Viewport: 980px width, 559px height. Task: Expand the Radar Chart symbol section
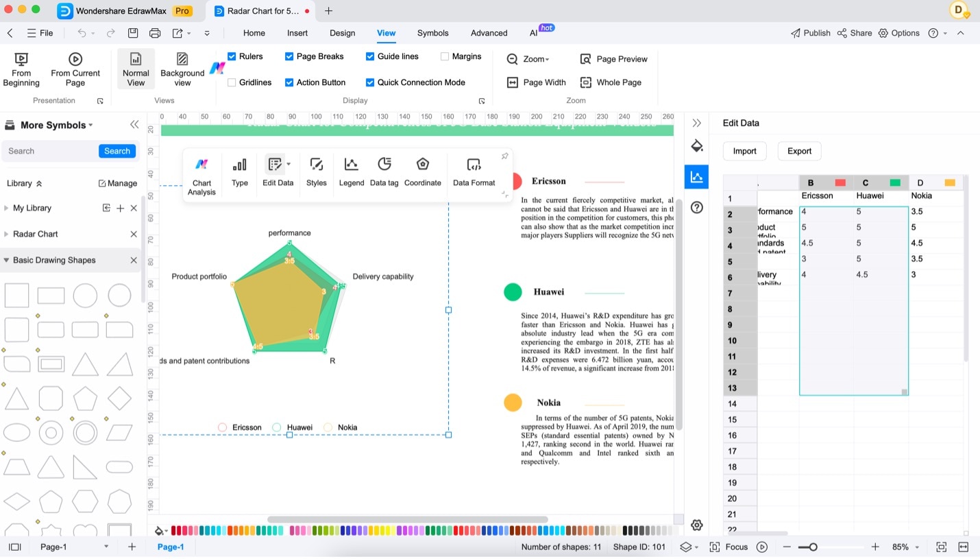point(6,234)
